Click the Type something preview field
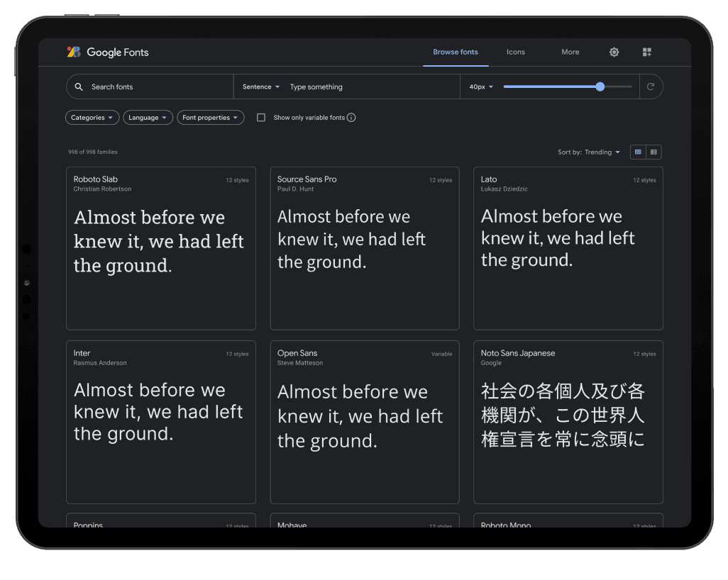Image resolution: width=728 pixels, height=580 pixels. pyautogui.click(x=371, y=87)
